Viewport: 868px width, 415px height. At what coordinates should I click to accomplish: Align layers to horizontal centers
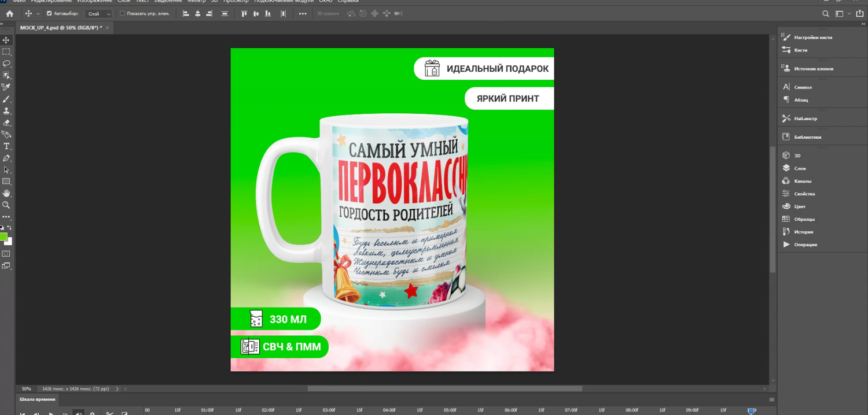click(197, 13)
